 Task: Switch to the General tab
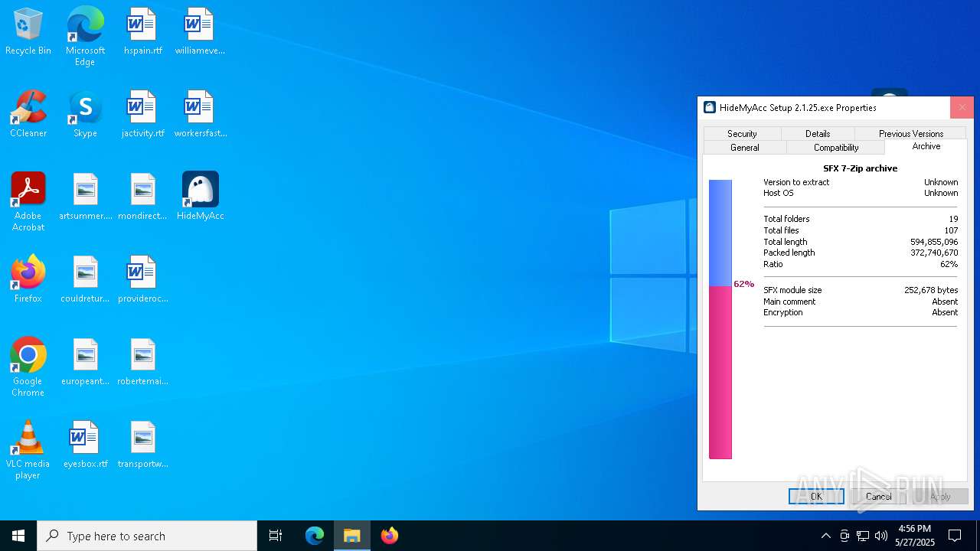745,148
